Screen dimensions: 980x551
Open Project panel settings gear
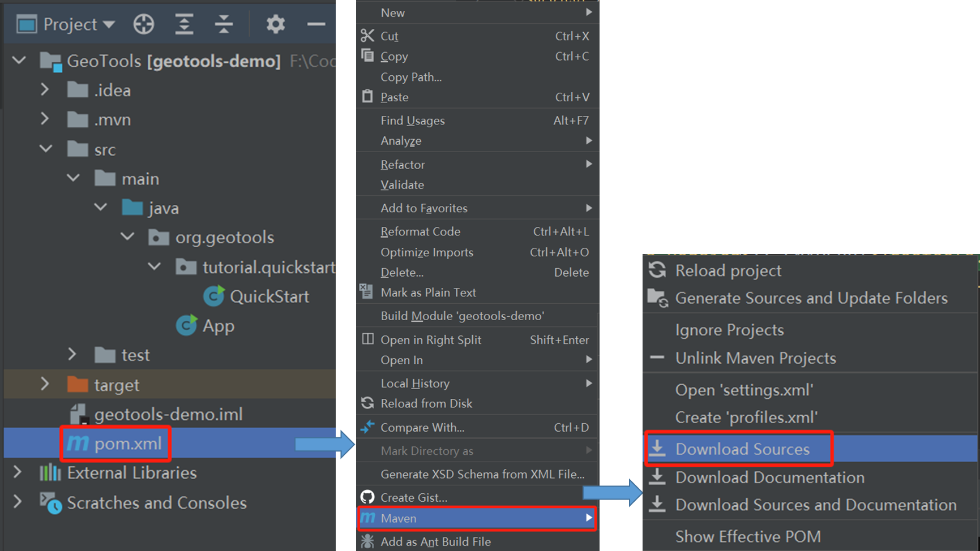point(276,24)
